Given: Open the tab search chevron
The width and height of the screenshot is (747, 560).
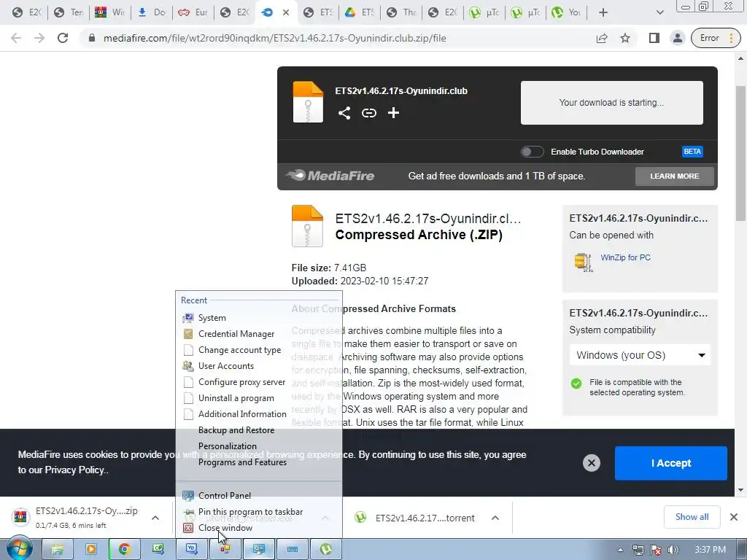Looking at the screenshot, I should [x=659, y=12].
